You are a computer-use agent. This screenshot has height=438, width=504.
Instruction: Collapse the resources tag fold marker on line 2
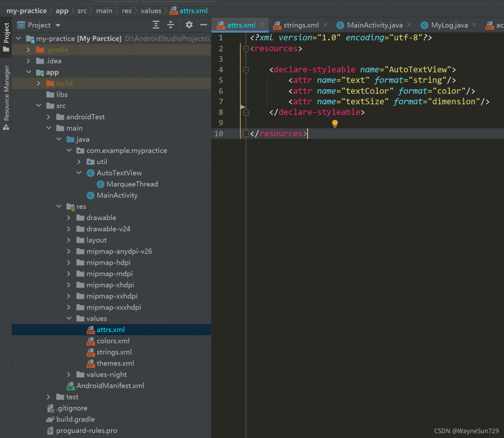246,49
